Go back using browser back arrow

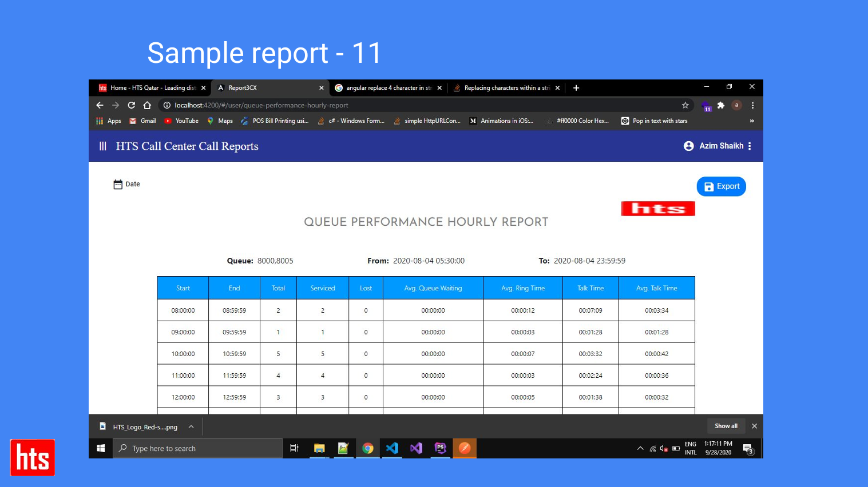click(100, 105)
